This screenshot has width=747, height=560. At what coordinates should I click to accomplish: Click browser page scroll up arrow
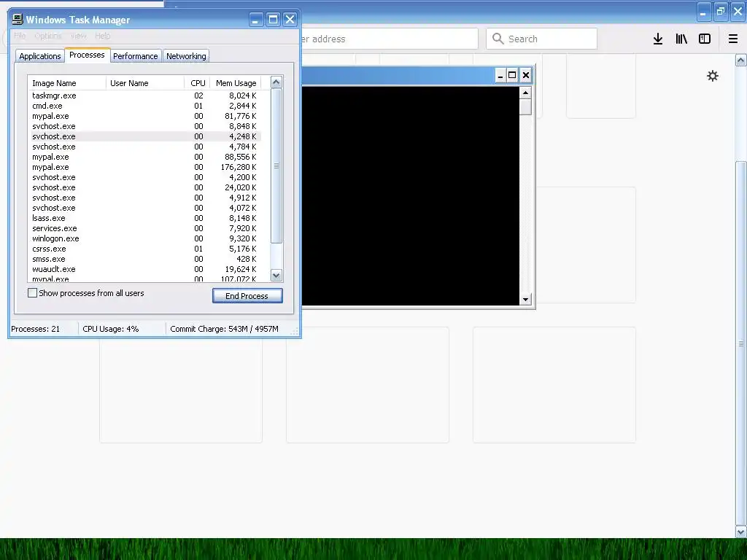(x=741, y=60)
